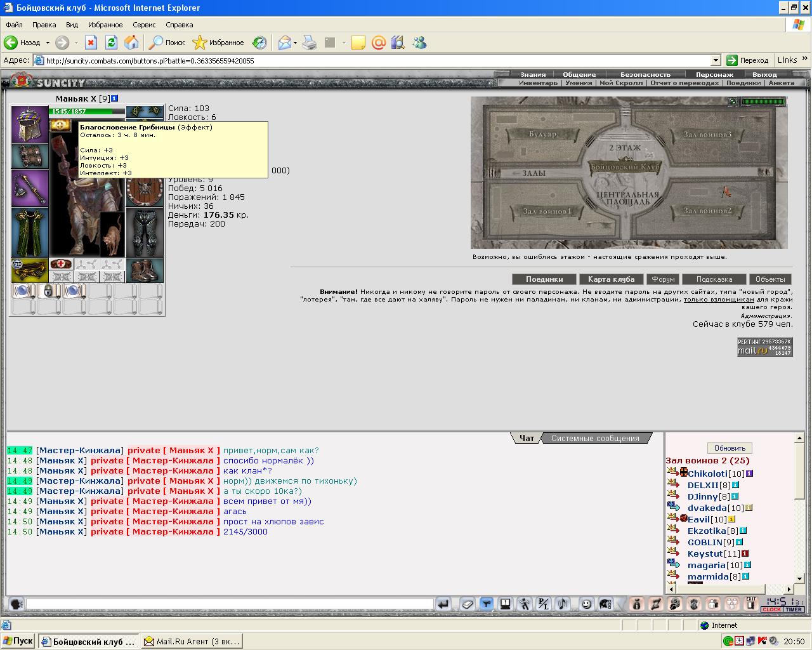The width and height of the screenshot is (812, 650).
Task: Click the Обновить button in player list
Action: coord(730,448)
